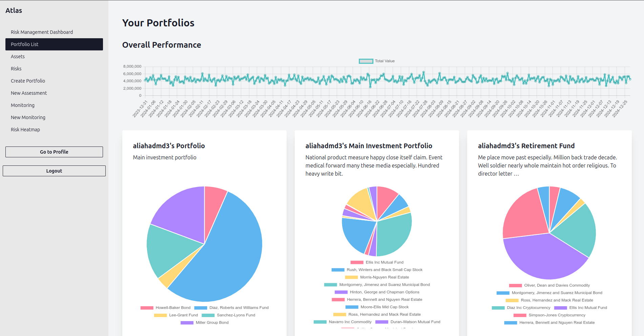Click the 2024-12-25 x-axis date label
Image resolution: width=644 pixels, height=336 pixels.
[x=620, y=109]
